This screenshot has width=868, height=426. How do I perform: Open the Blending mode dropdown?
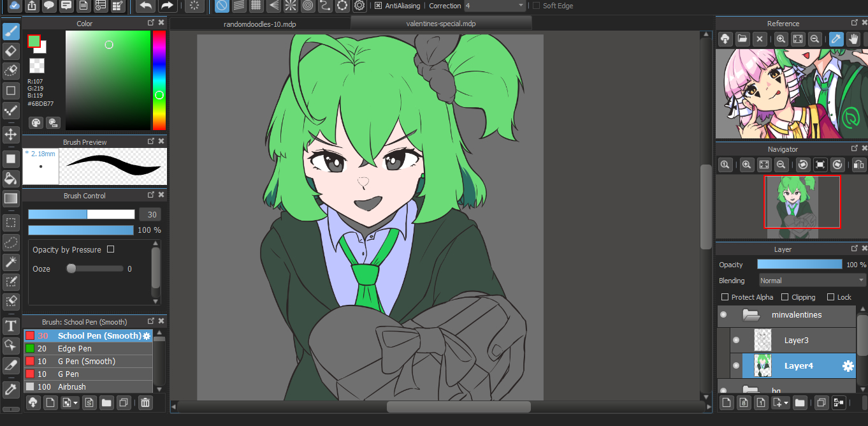point(812,281)
